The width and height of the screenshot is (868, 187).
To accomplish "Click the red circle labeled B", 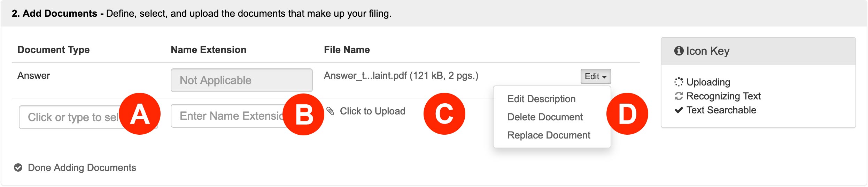I will (x=303, y=114).
